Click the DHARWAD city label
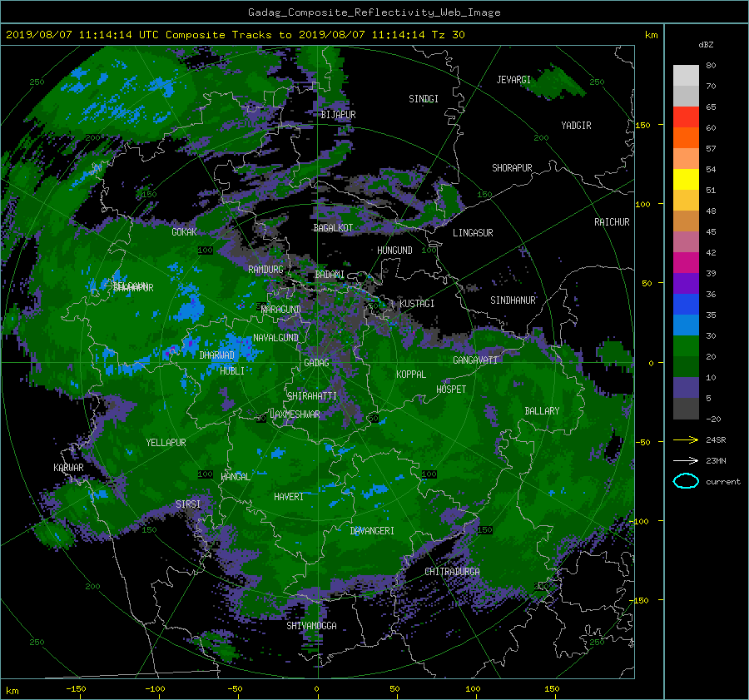The image size is (749, 700). point(216,355)
